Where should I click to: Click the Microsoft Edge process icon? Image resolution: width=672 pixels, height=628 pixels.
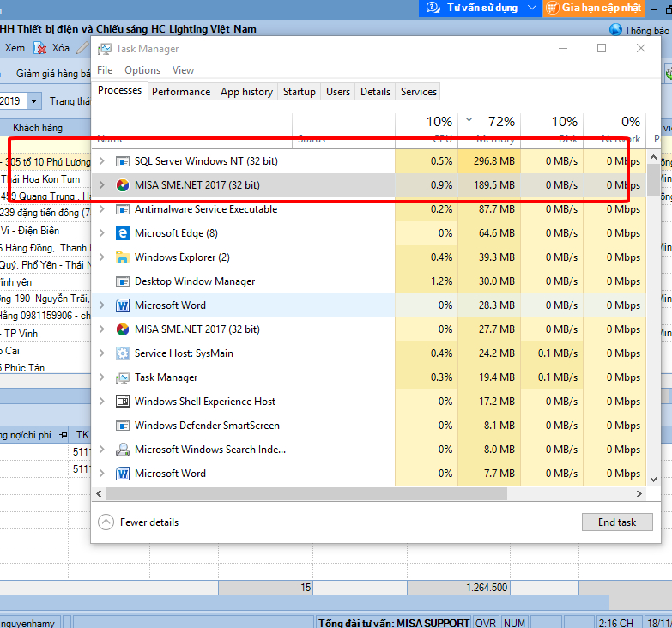123,233
